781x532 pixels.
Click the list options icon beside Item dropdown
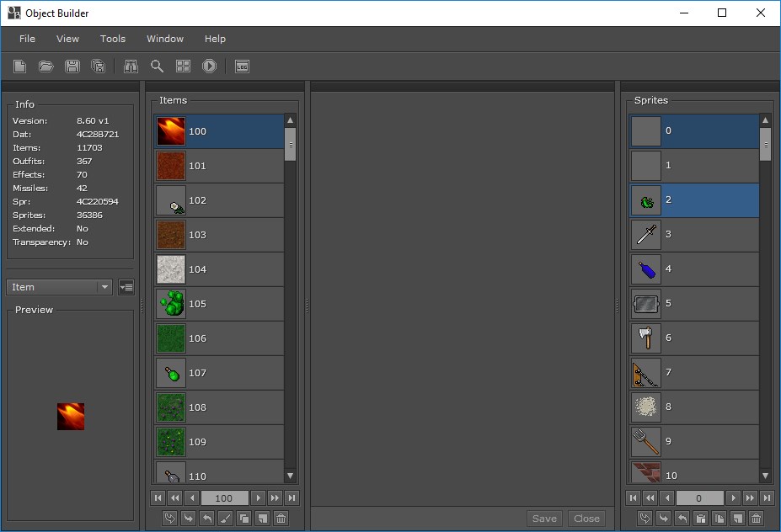[126, 287]
